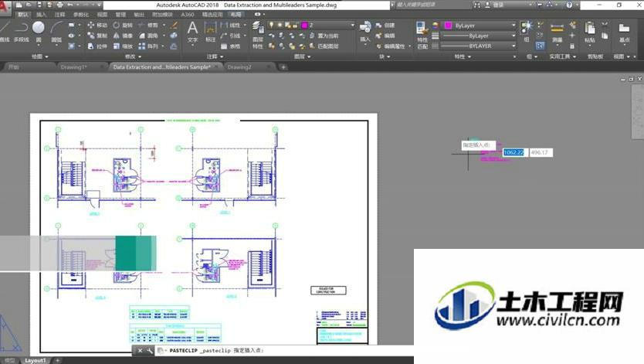The image size is (644, 364).
Task: Select the Polyline (多段线) tool
Action: [21, 32]
